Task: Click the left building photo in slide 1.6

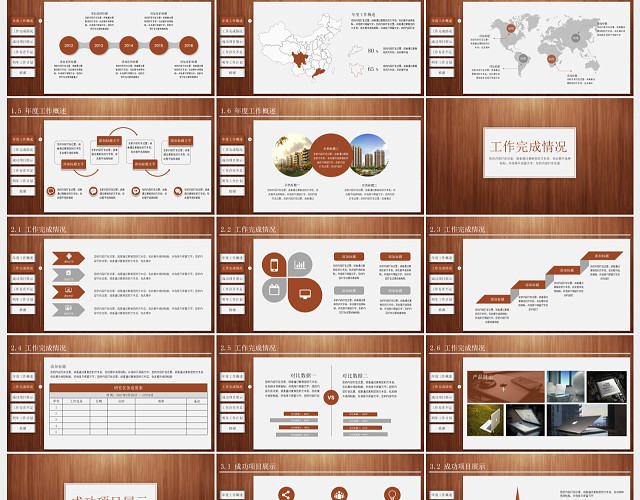Action: (292, 155)
